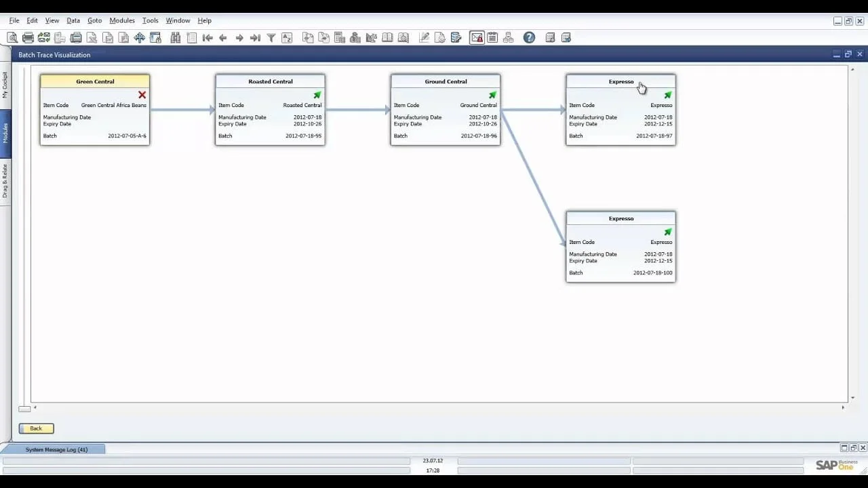Open the Calendar toolbar icon
The width and height of the screenshot is (868, 488).
(492, 38)
